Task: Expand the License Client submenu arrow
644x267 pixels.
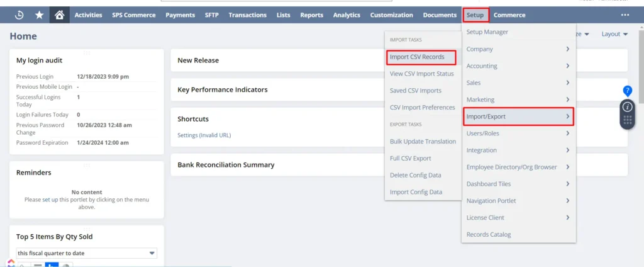Action: [568, 218]
